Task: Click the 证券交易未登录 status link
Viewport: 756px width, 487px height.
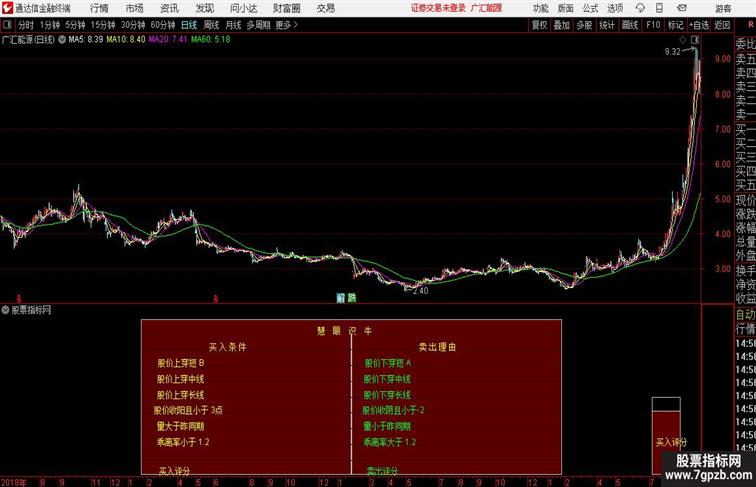Action: tap(438, 8)
